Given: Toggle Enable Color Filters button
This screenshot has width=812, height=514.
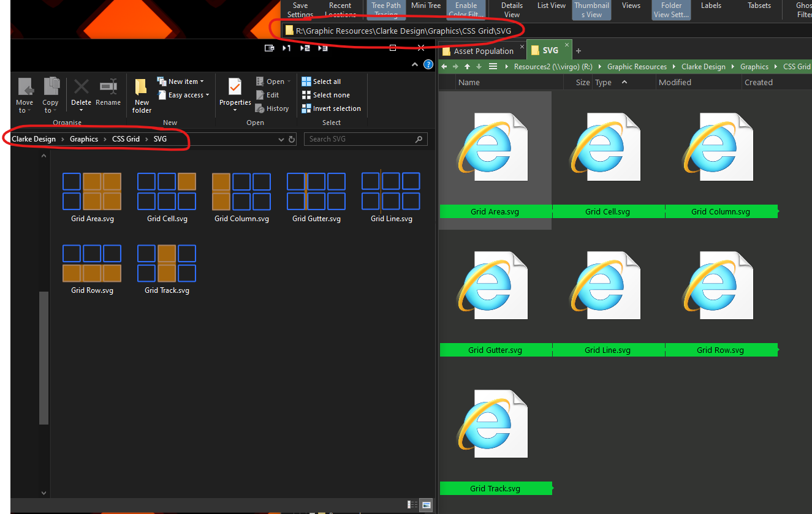Looking at the screenshot, I should tap(466, 10).
